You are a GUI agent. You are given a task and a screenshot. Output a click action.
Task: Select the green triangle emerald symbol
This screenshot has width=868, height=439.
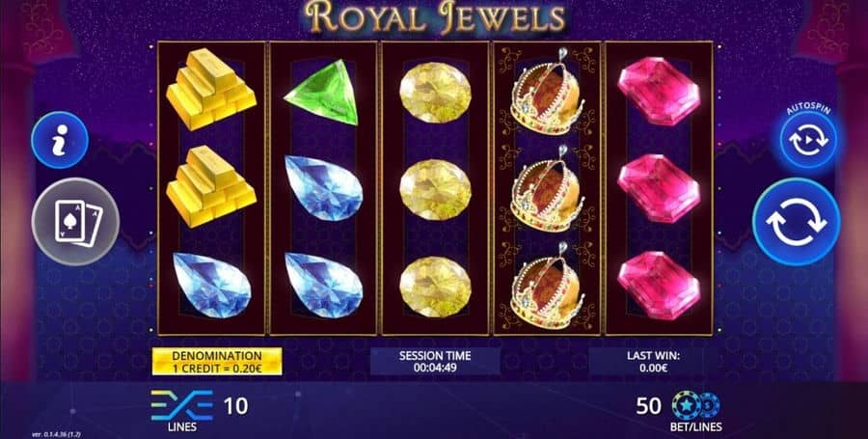tap(323, 92)
